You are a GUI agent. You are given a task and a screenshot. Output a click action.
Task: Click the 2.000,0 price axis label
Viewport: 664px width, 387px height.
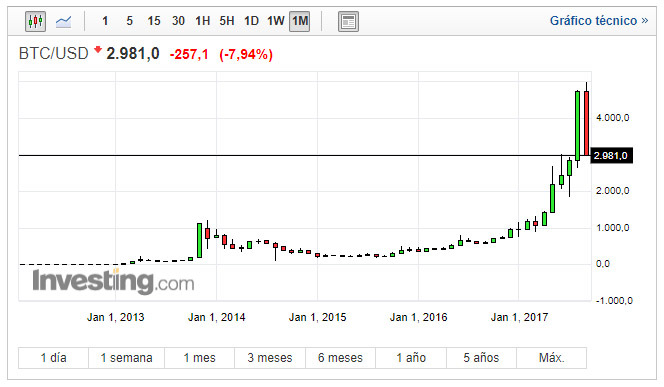click(x=612, y=191)
